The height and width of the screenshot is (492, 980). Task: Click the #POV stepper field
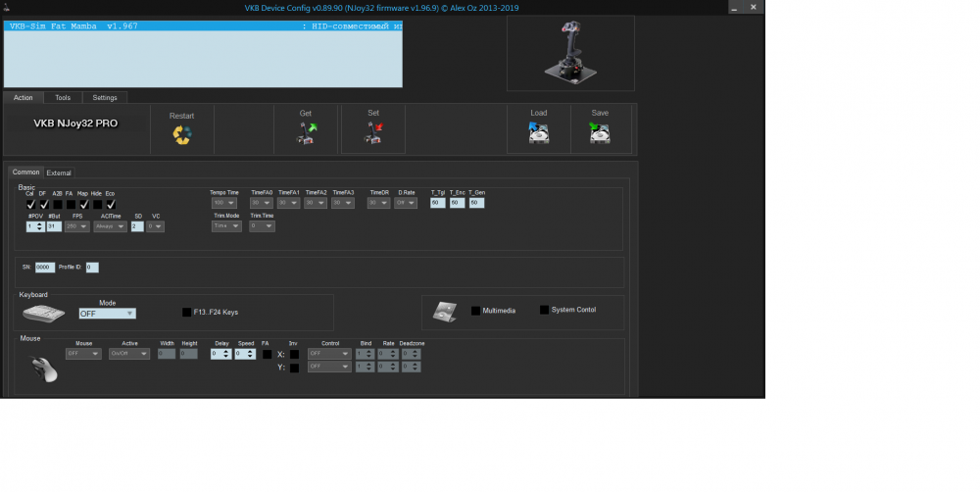pos(35,226)
